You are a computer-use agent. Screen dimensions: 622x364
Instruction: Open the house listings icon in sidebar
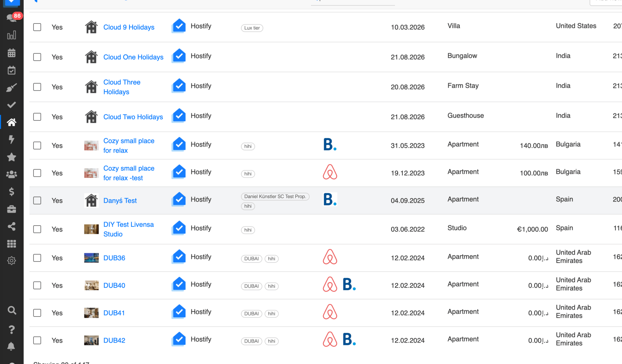12,122
